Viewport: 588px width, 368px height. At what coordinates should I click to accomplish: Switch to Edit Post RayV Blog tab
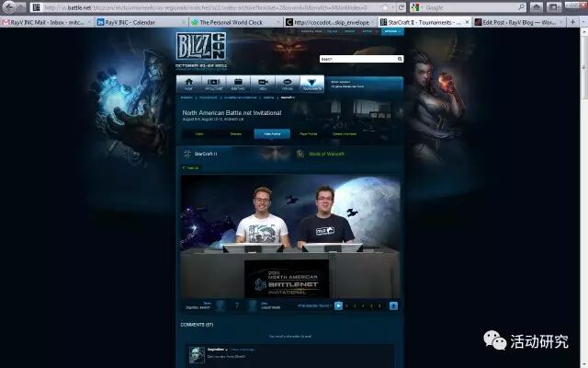[x=519, y=22]
